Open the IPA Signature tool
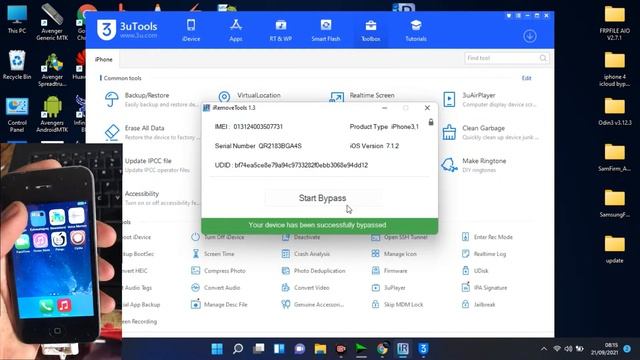 (x=484, y=288)
